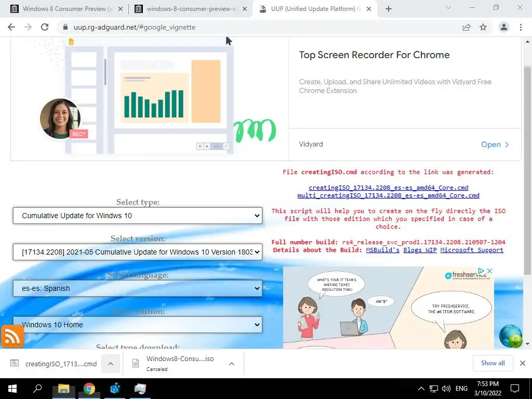Reload the current page
This screenshot has width=532, height=399.
(45, 27)
